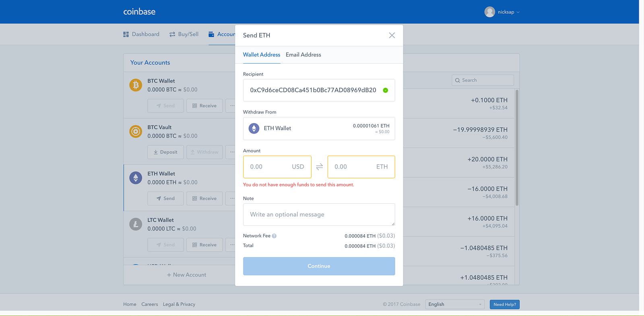
Task: Click Receive for ETH Wallet
Action: (x=204, y=198)
